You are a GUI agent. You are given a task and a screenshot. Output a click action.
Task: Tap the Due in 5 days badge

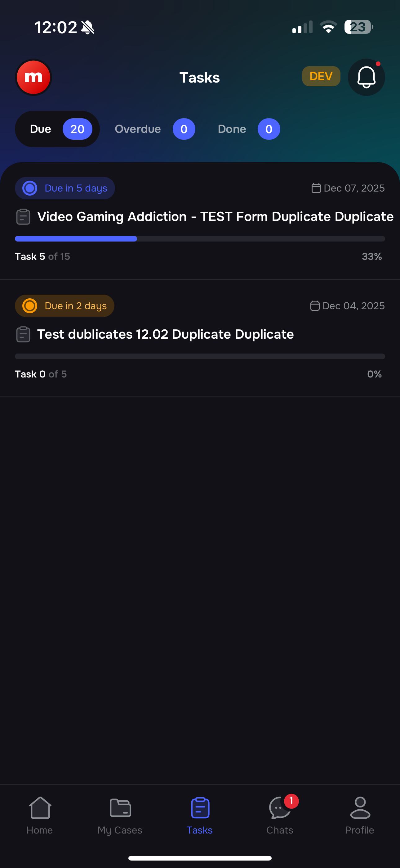(x=64, y=188)
